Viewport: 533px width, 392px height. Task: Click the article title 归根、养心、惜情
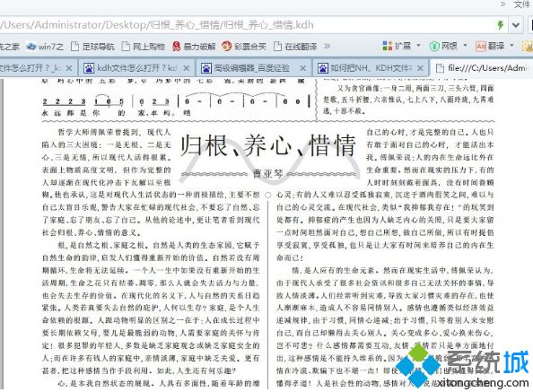pyautogui.click(x=268, y=145)
